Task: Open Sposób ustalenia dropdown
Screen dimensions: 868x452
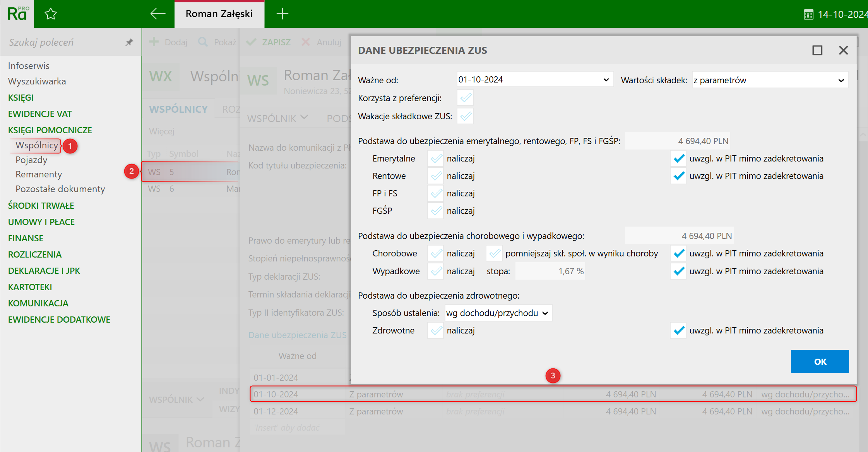Action: click(545, 313)
